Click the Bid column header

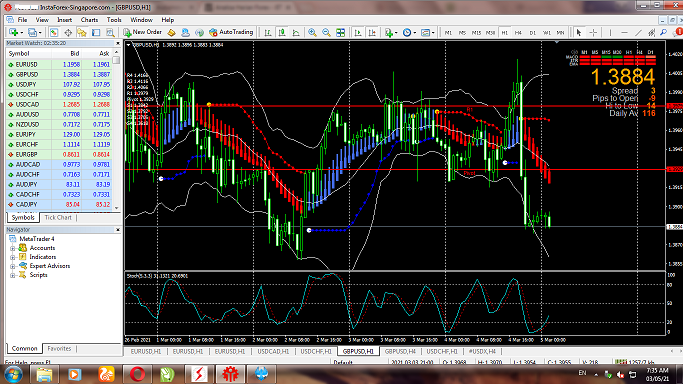(67, 54)
